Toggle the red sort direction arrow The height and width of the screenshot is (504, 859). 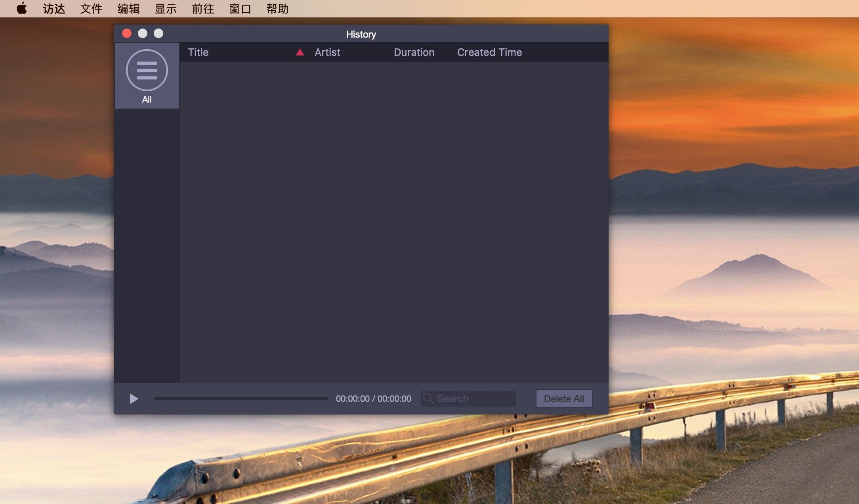coord(300,52)
